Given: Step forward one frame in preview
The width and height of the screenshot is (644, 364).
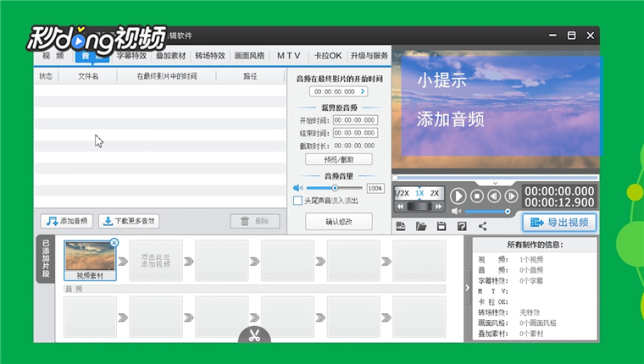Looking at the screenshot, I should click(511, 196).
